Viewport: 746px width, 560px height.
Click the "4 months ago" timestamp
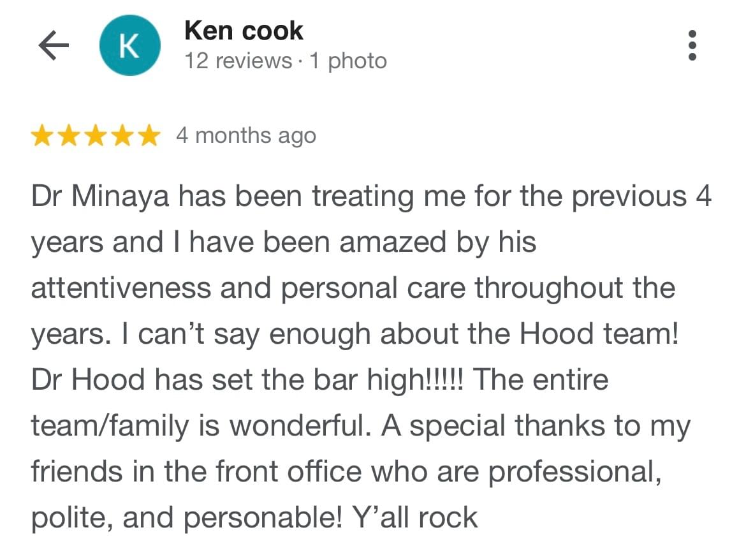[246, 136]
